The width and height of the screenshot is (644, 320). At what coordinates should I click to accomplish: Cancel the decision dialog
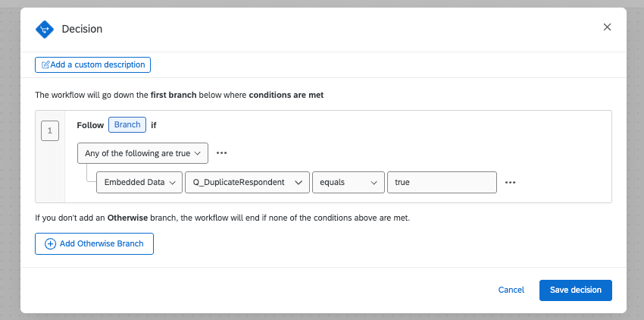[511, 290]
